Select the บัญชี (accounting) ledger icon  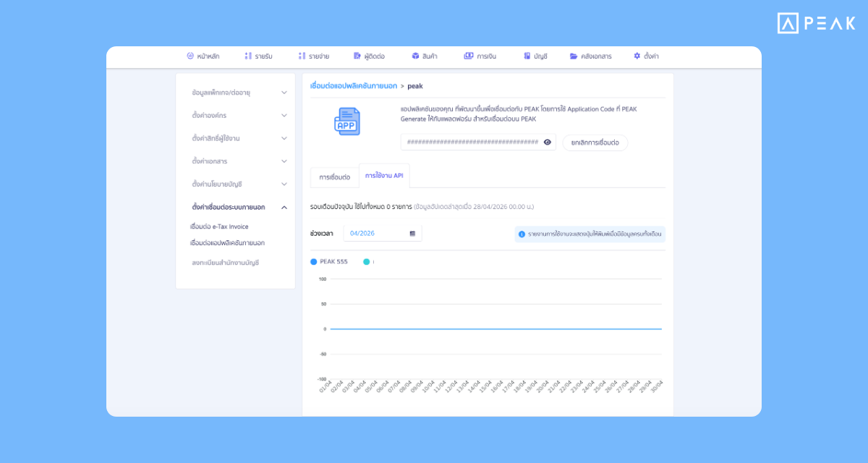527,56
